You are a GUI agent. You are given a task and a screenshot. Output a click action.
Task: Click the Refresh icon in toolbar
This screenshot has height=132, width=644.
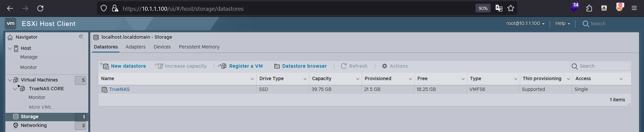[344, 66]
